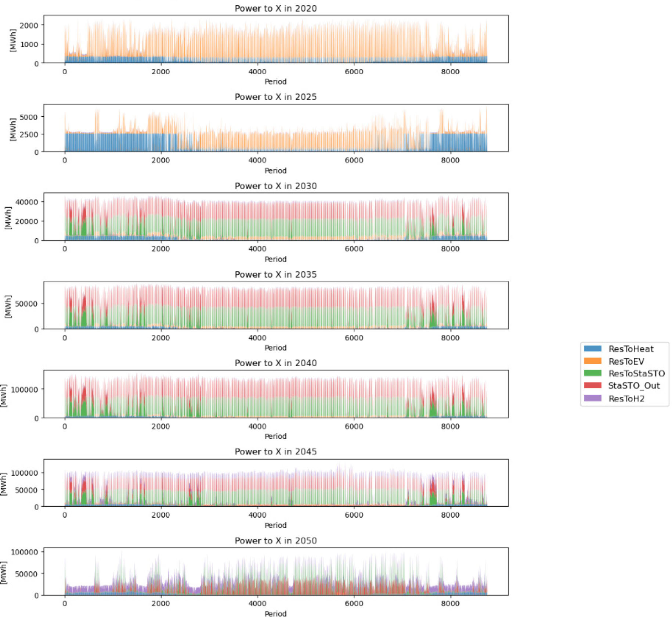Click the 'Power to X in 2020' title
Viewport: 672px width, 618px height.
[x=275, y=8]
